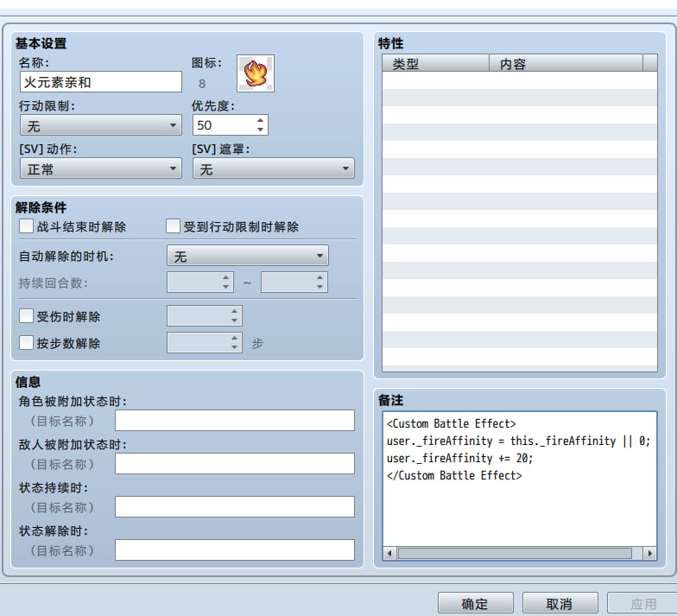Click the icon index number 8

(x=202, y=83)
